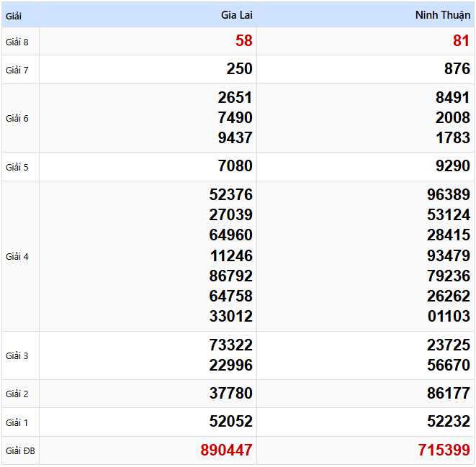The width and height of the screenshot is (476, 467).
Task: Click the red number 58 in Giải 8
Action: point(243,41)
